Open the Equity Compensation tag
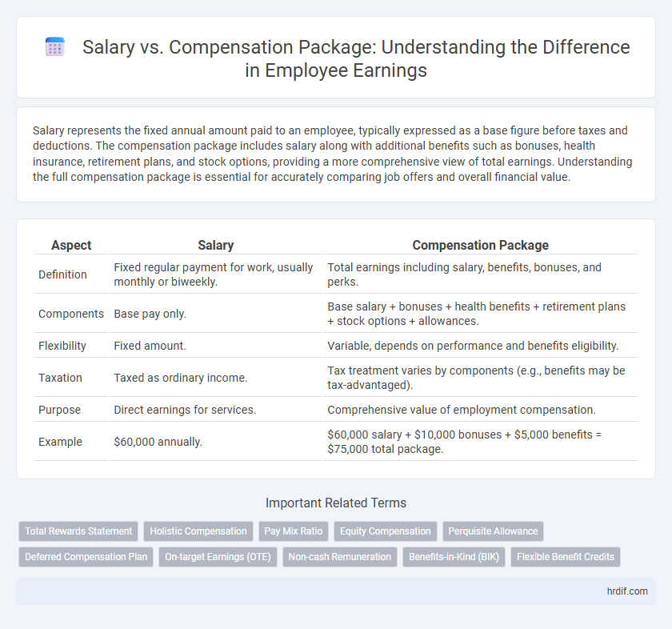 (x=386, y=531)
